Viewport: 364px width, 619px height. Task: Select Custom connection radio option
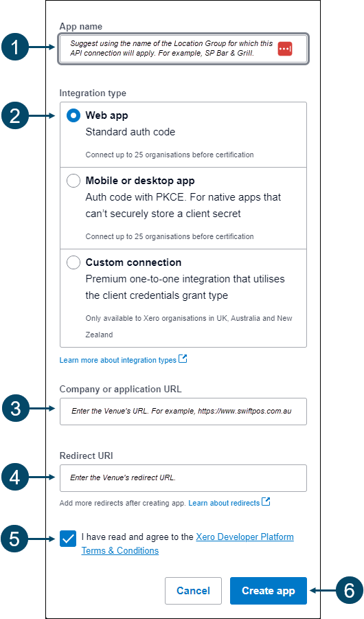coord(73,262)
